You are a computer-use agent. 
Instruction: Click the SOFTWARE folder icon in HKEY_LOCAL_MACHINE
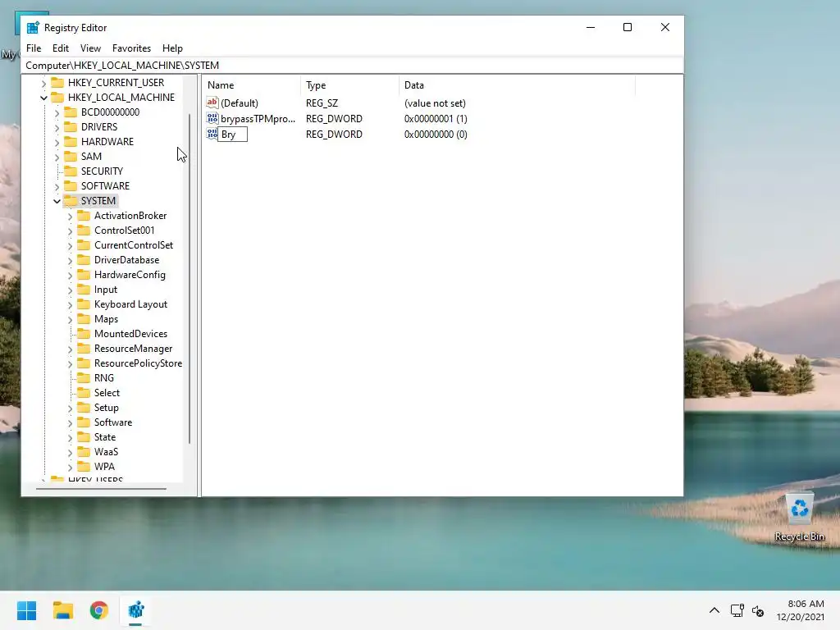tap(71, 186)
